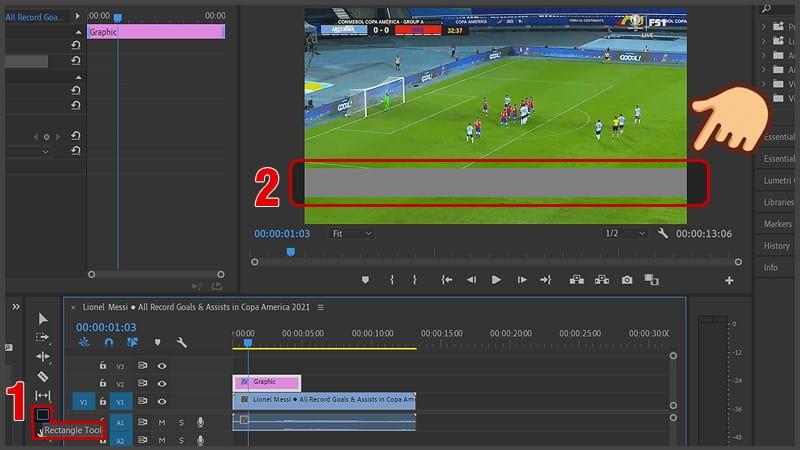Image resolution: width=800 pixels, height=450 pixels.
Task: Step forward one frame
Action: (521, 280)
